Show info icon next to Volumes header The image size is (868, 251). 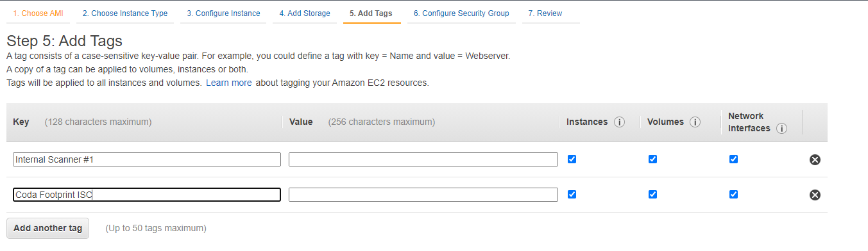pos(695,122)
